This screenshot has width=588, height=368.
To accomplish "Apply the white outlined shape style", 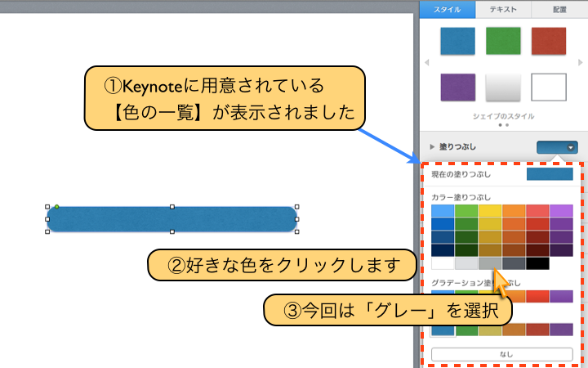I will [x=549, y=87].
